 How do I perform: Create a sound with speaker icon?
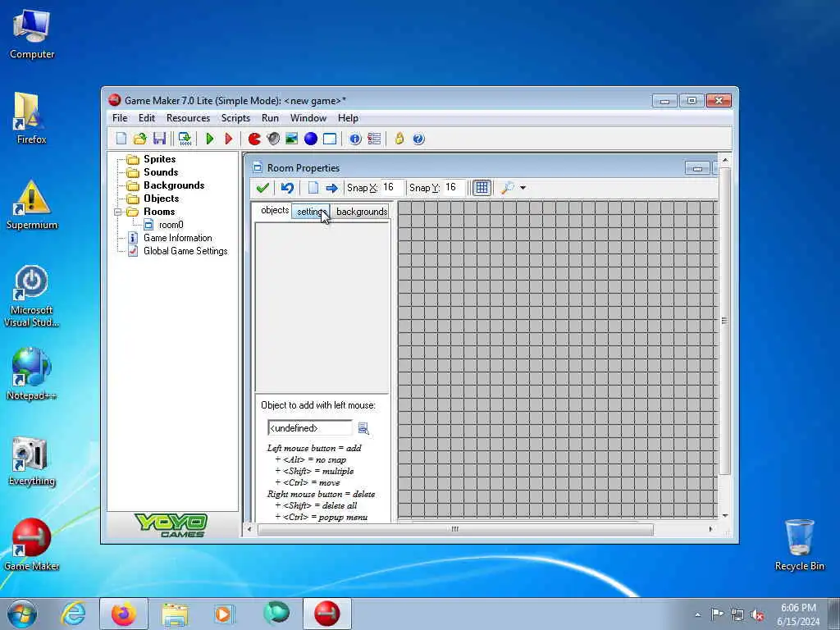pyautogui.click(x=273, y=139)
